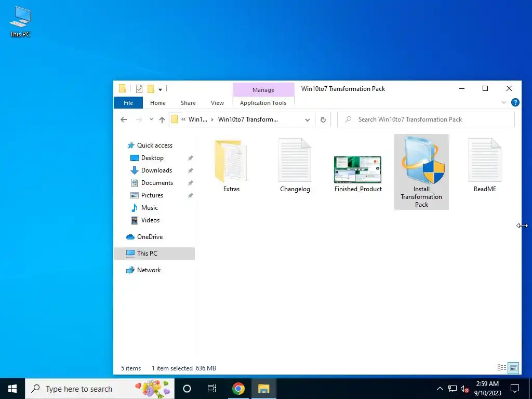
Task: Open Documents in navigation pane
Action: (157, 183)
